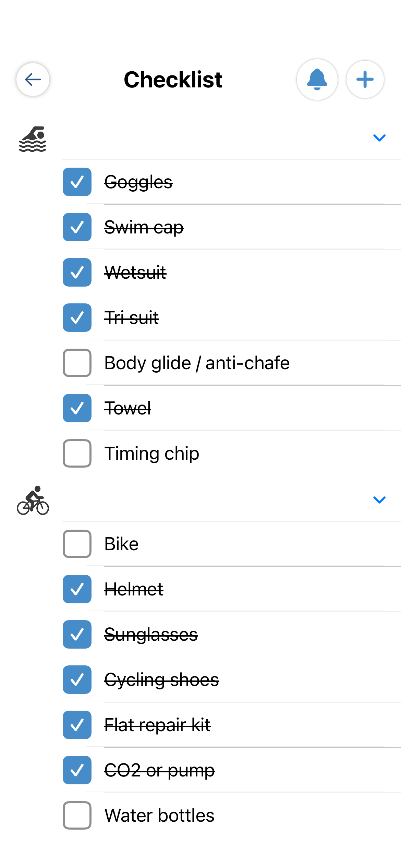Click the Flat repair kit label text

click(158, 725)
